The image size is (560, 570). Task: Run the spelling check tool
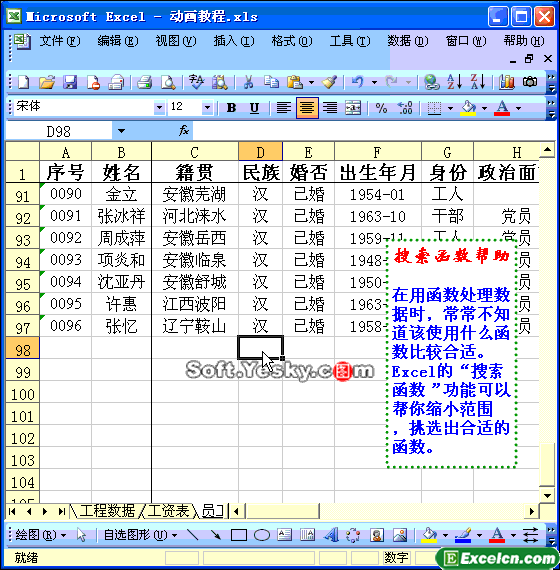tap(197, 82)
